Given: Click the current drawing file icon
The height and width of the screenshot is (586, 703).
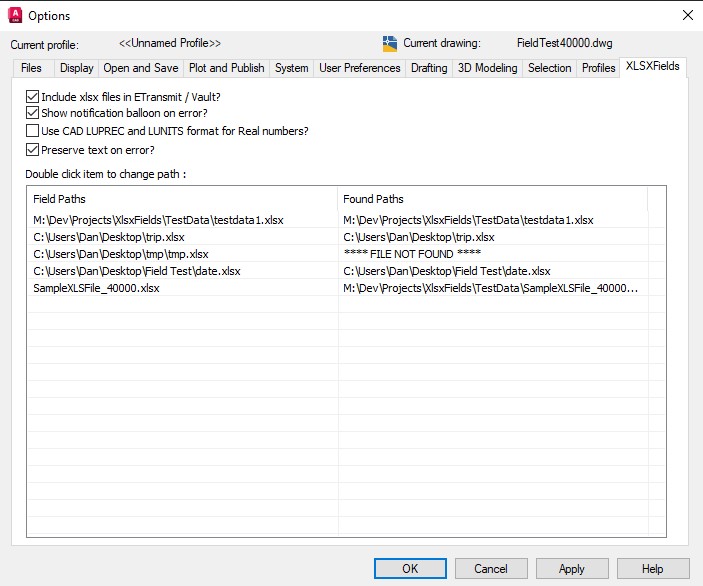Looking at the screenshot, I should pos(390,44).
